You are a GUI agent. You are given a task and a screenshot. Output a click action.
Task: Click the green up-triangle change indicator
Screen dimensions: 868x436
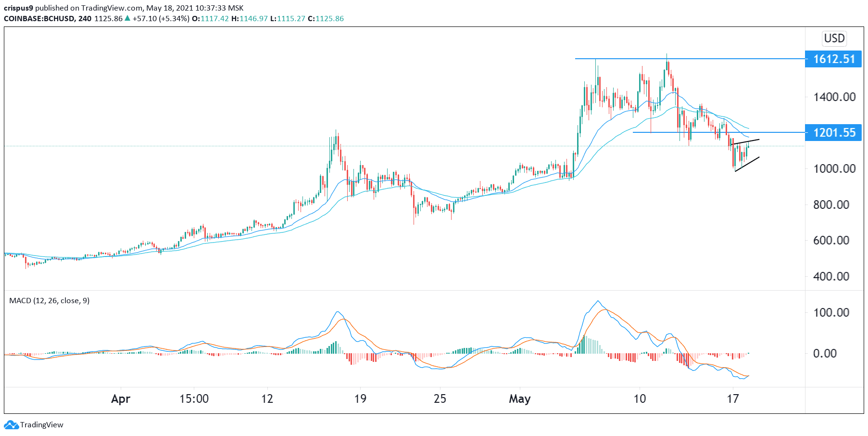tap(127, 18)
